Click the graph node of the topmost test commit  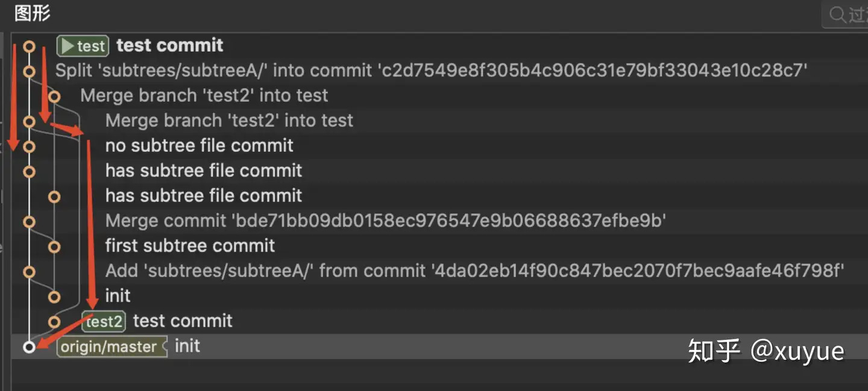[x=29, y=46]
